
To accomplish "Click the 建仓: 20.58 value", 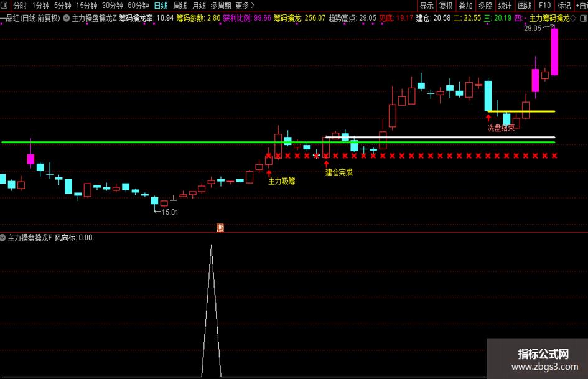I will (433, 17).
